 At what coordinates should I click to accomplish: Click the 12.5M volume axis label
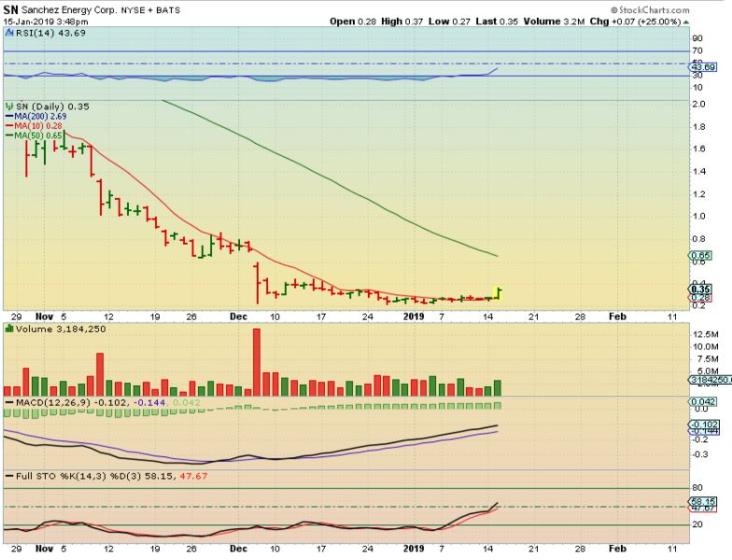706,334
